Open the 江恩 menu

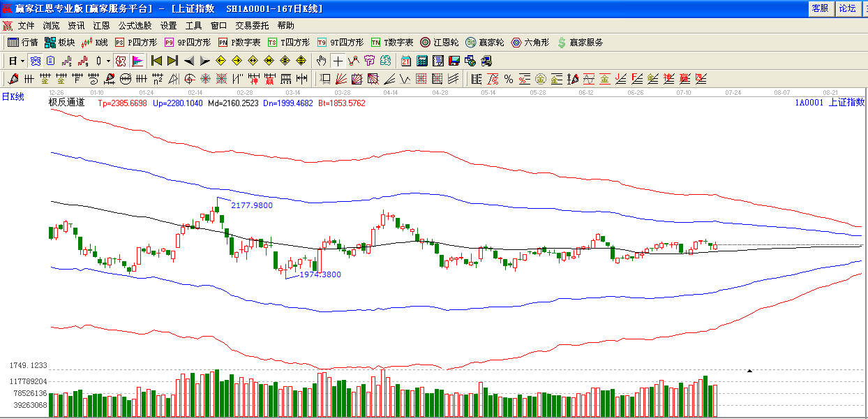click(x=101, y=25)
